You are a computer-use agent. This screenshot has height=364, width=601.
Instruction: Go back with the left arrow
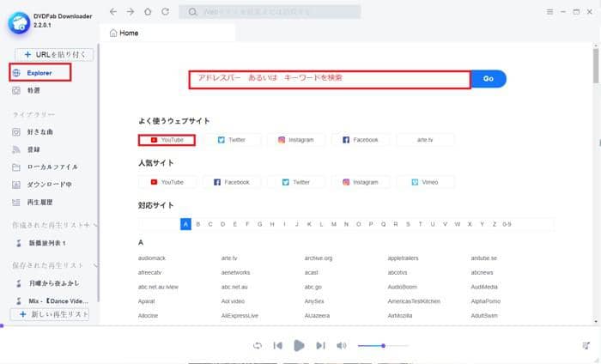[113, 11]
